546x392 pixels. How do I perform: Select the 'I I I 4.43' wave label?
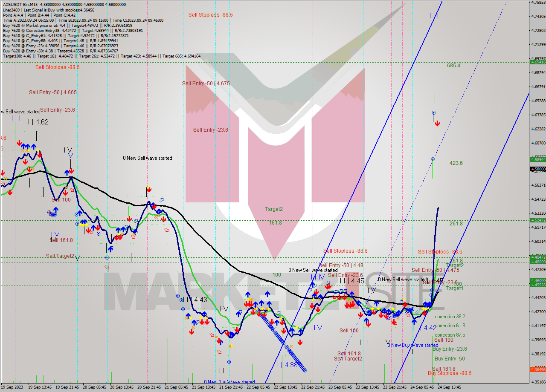pyautogui.click(x=195, y=300)
